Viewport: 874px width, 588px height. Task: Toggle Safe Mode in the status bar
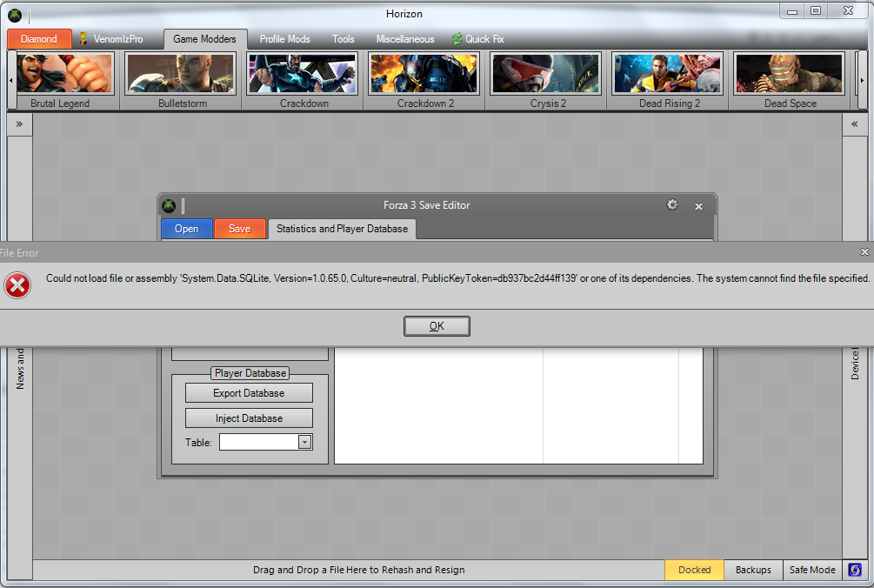pyautogui.click(x=811, y=570)
